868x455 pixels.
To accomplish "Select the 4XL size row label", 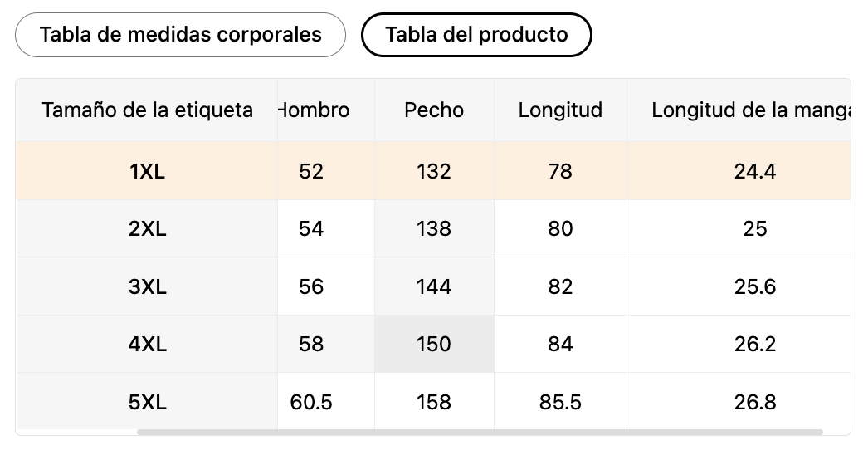I will pos(147,344).
